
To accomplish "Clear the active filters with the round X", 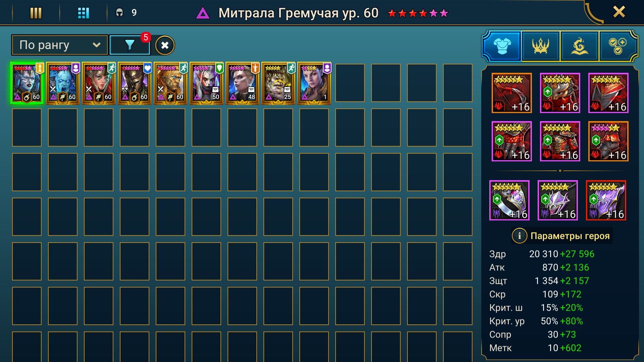I will coord(165,45).
